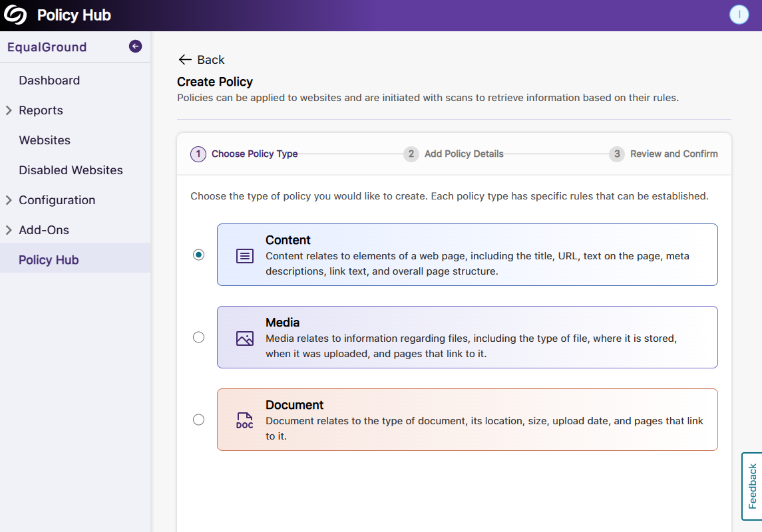Select the Media radio button
Viewport: 762px width, 532px height.
pos(198,337)
